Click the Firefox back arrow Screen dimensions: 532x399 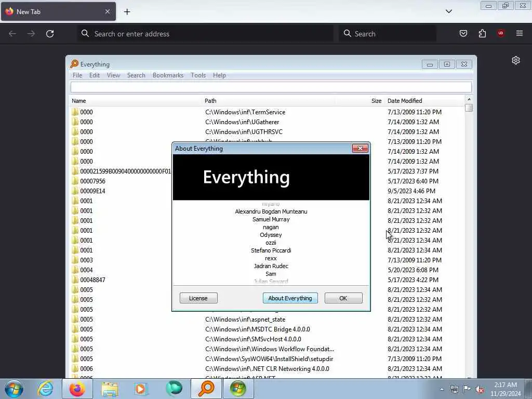pos(12,34)
